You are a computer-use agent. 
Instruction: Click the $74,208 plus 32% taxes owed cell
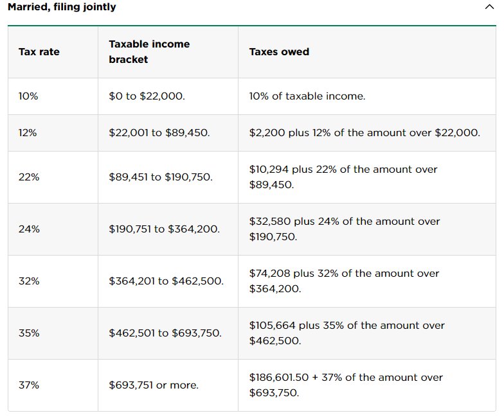tap(367, 281)
